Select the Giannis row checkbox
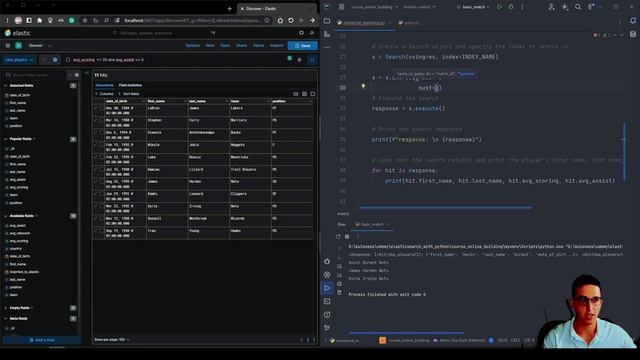The height and width of the screenshot is (360, 640). point(101,133)
